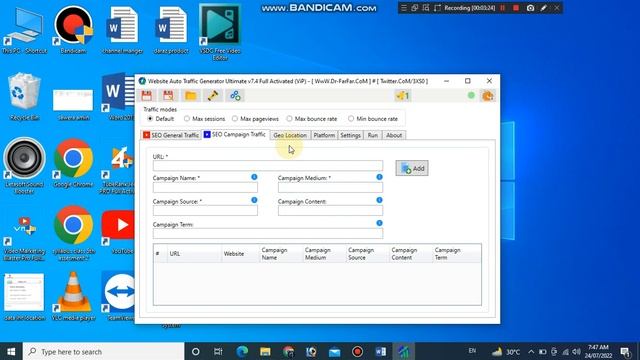Click the Campaign Content info icon
The width and height of the screenshot is (640, 360).
tap(379, 200)
